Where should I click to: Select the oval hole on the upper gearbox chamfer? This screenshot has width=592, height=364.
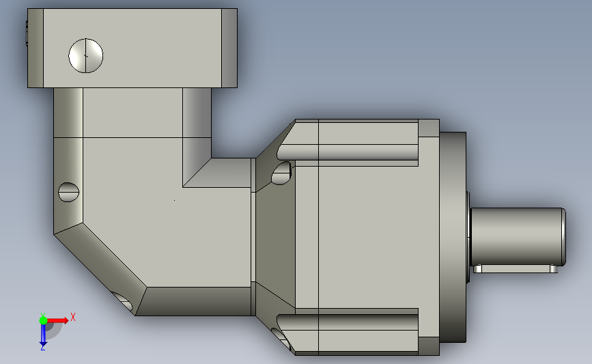point(281,173)
